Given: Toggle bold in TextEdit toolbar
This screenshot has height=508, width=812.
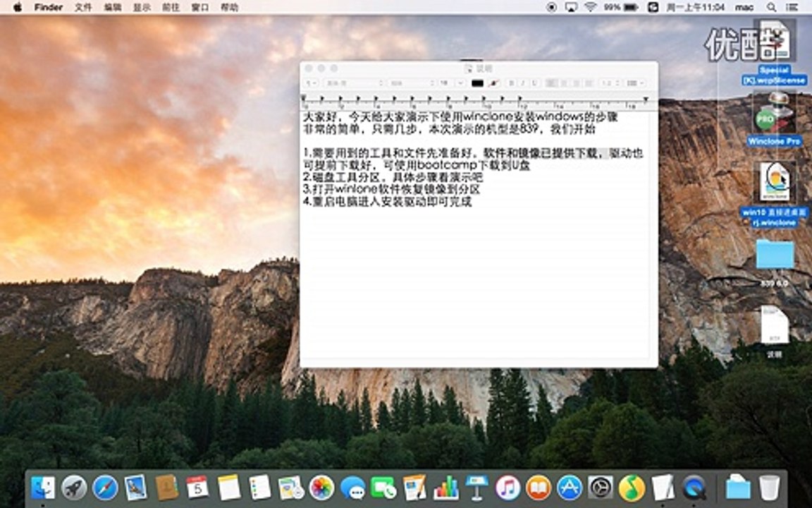Looking at the screenshot, I should [512, 83].
